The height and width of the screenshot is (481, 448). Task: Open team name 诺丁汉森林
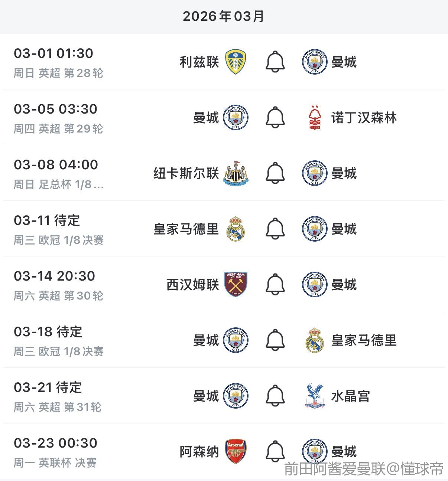(x=364, y=118)
